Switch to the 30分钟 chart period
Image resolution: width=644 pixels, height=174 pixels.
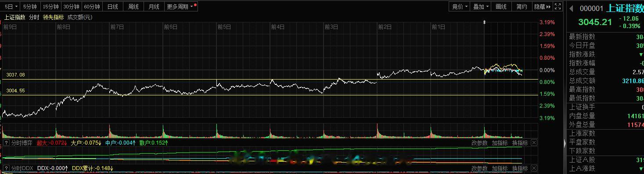tap(71, 7)
